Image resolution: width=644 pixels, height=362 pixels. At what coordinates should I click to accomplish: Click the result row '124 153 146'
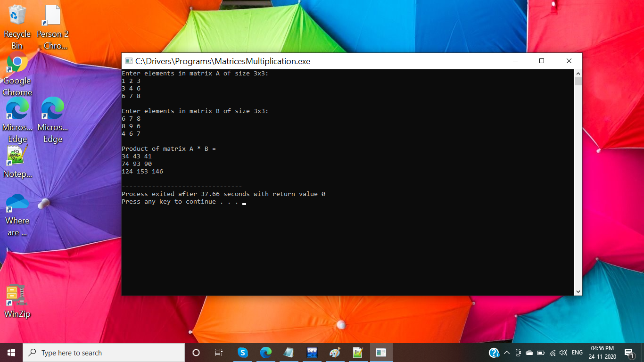tap(142, 172)
